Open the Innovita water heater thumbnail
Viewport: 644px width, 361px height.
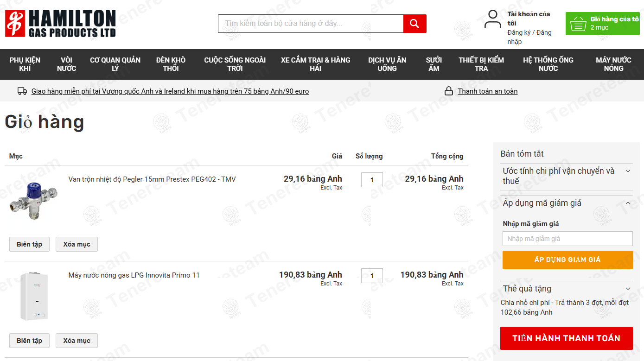pyautogui.click(x=35, y=297)
